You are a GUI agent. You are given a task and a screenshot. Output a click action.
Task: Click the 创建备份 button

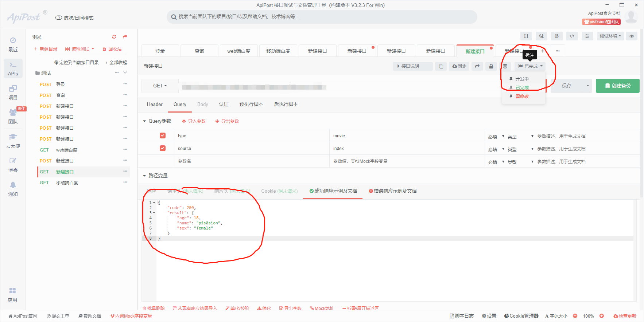[618, 86]
